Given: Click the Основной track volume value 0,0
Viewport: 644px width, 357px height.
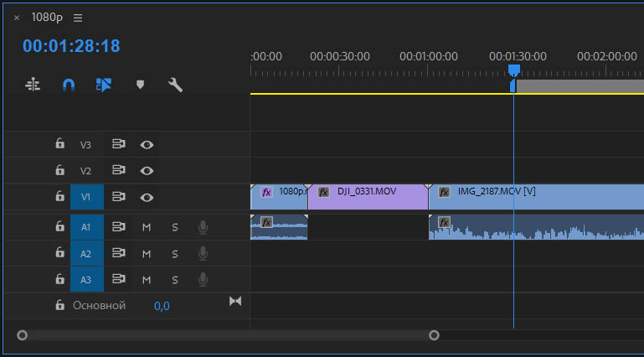Looking at the screenshot, I should [x=162, y=306].
